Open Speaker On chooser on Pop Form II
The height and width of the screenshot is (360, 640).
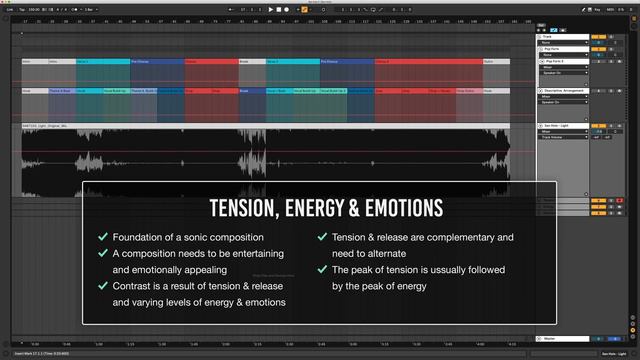[564, 73]
